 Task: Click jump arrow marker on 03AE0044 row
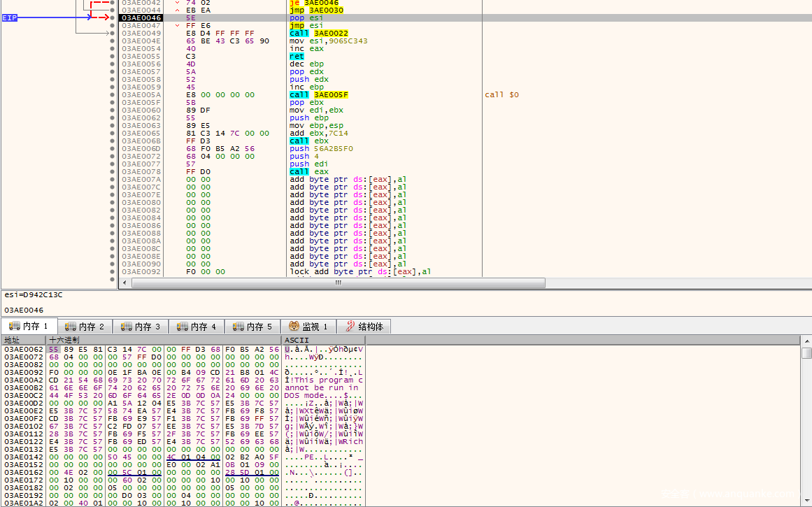(x=178, y=10)
